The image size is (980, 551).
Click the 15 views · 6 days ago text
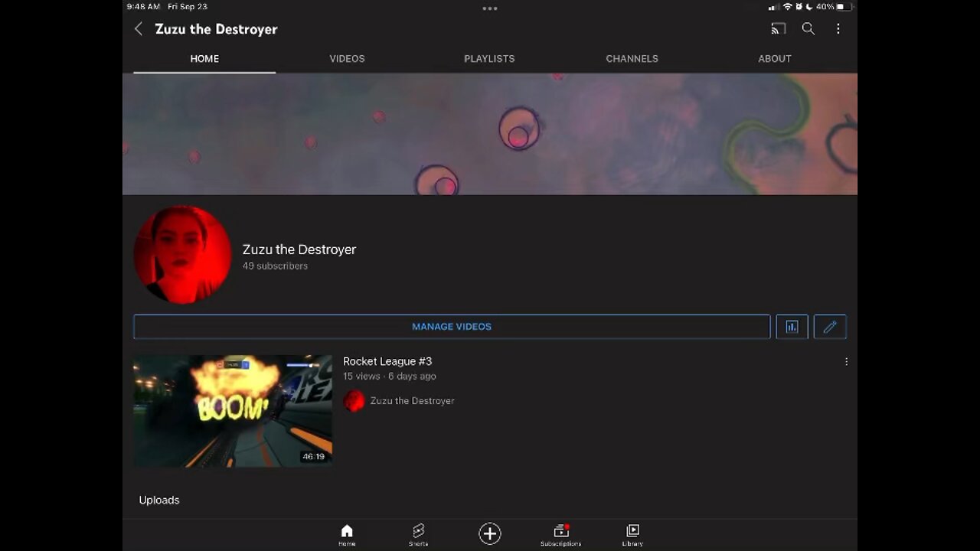pos(390,377)
